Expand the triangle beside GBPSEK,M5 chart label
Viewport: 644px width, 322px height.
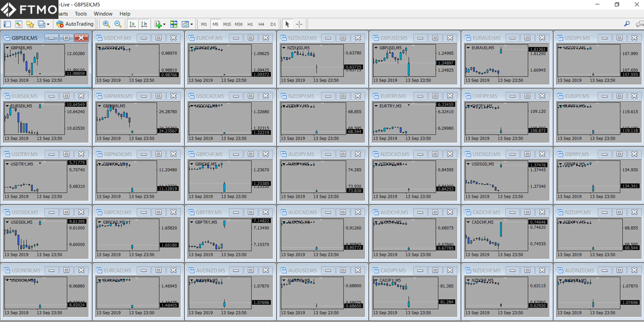click(7, 48)
